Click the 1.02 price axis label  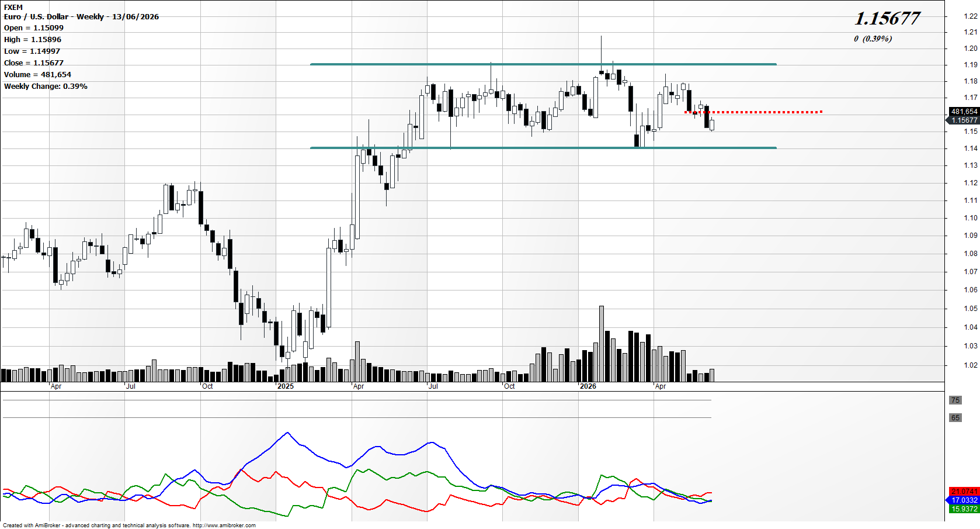pos(970,365)
